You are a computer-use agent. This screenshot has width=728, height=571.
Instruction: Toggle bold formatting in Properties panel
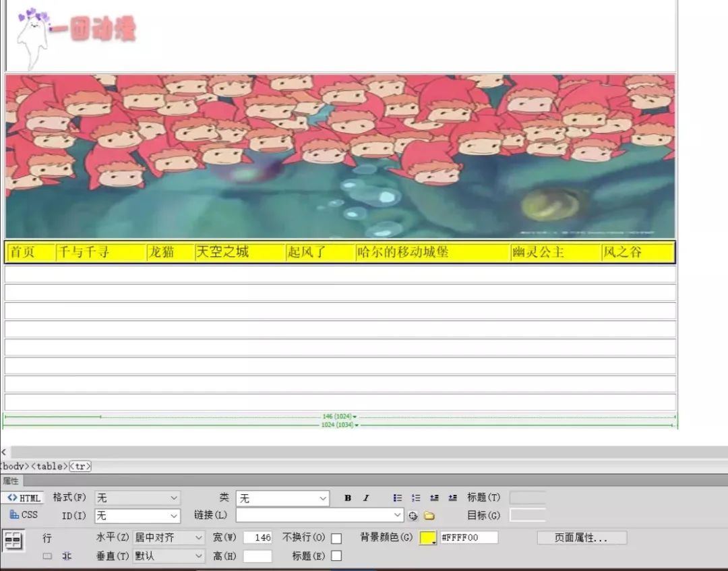click(346, 498)
